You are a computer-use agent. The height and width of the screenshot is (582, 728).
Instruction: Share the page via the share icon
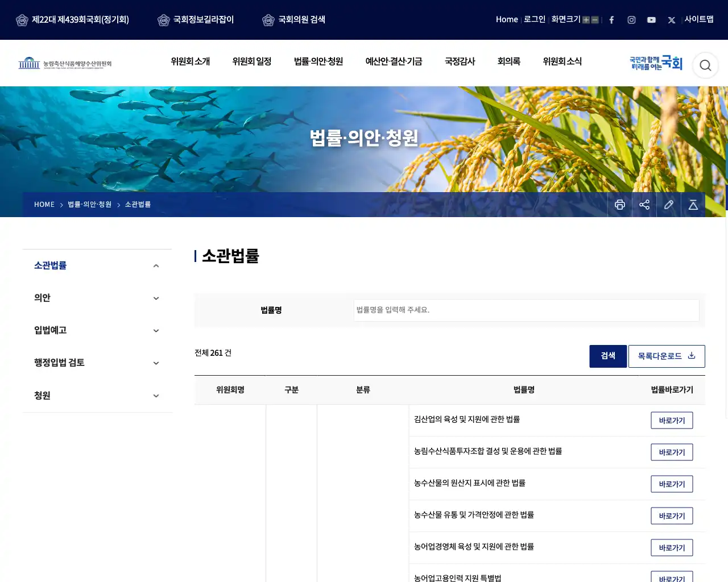(644, 205)
